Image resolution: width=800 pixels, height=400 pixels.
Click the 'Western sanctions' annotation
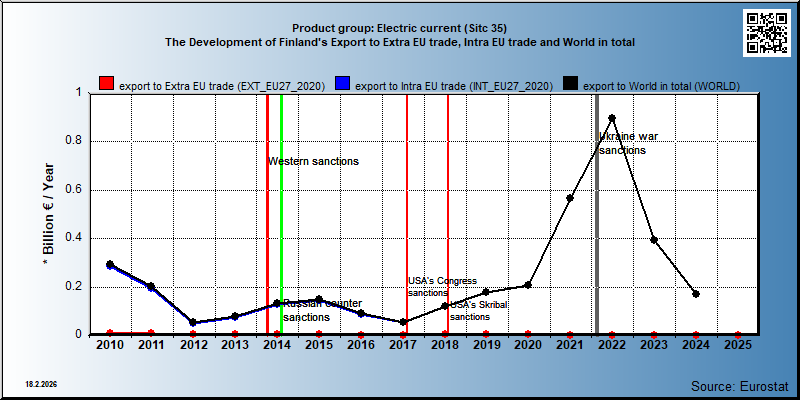click(313, 161)
